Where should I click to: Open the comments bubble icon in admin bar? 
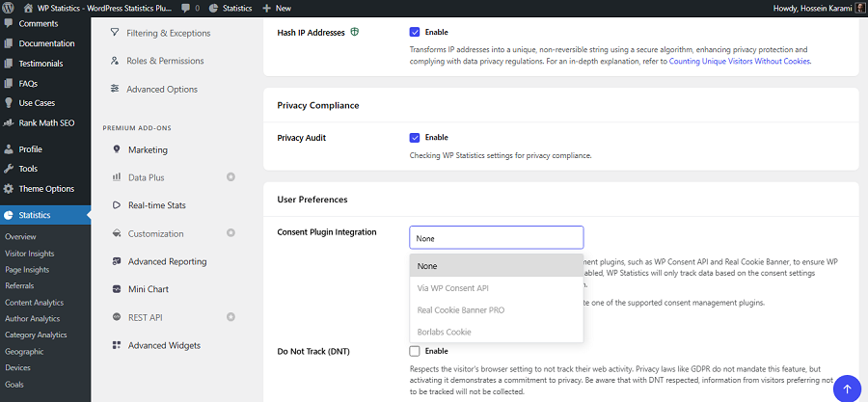(185, 9)
